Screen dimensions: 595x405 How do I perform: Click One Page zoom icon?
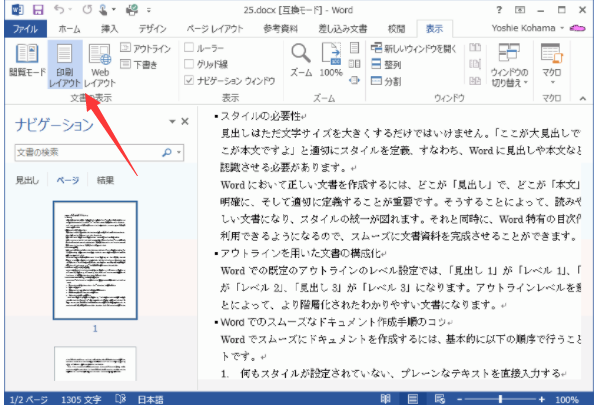coord(354,48)
